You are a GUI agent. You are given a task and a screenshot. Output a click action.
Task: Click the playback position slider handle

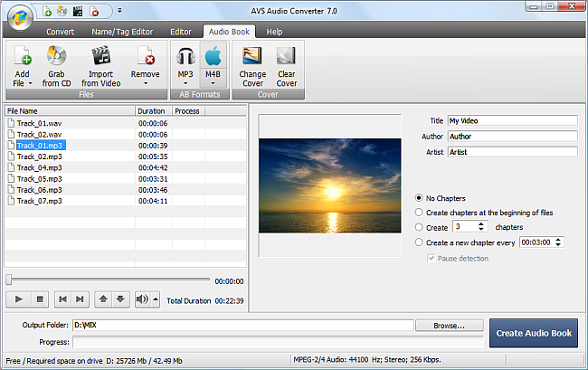point(9,280)
